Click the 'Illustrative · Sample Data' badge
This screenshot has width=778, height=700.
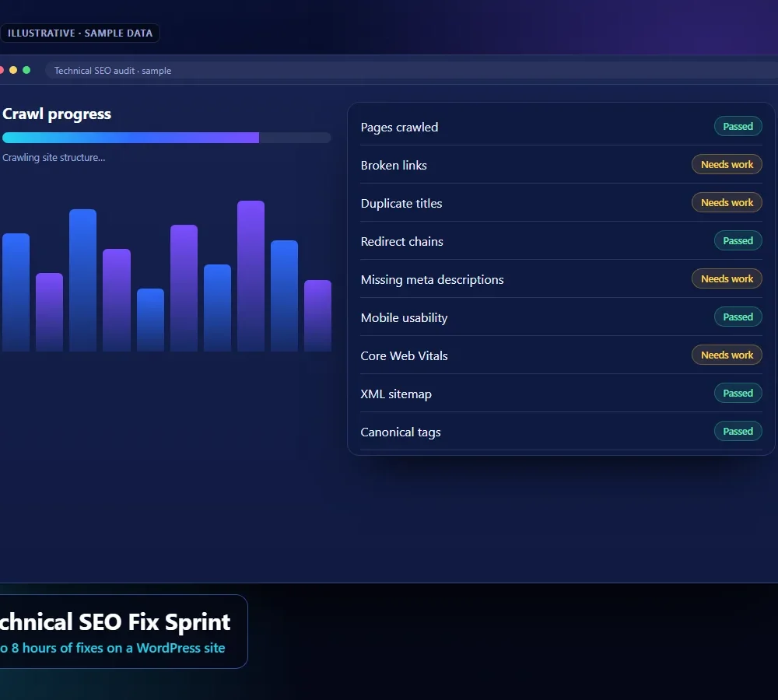(x=79, y=33)
